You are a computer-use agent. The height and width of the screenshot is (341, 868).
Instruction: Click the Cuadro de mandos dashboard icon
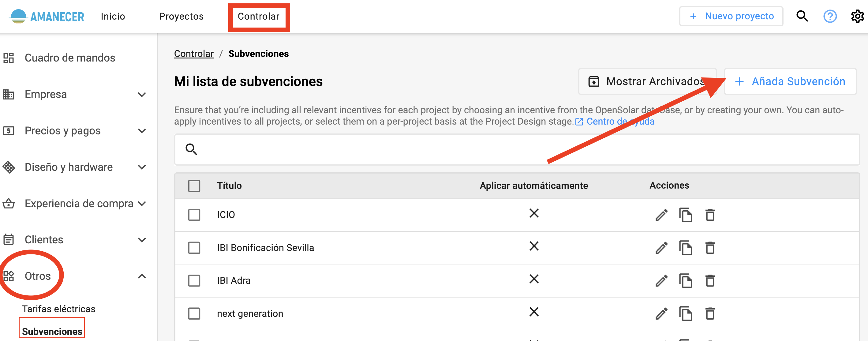(x=9, y=58)
